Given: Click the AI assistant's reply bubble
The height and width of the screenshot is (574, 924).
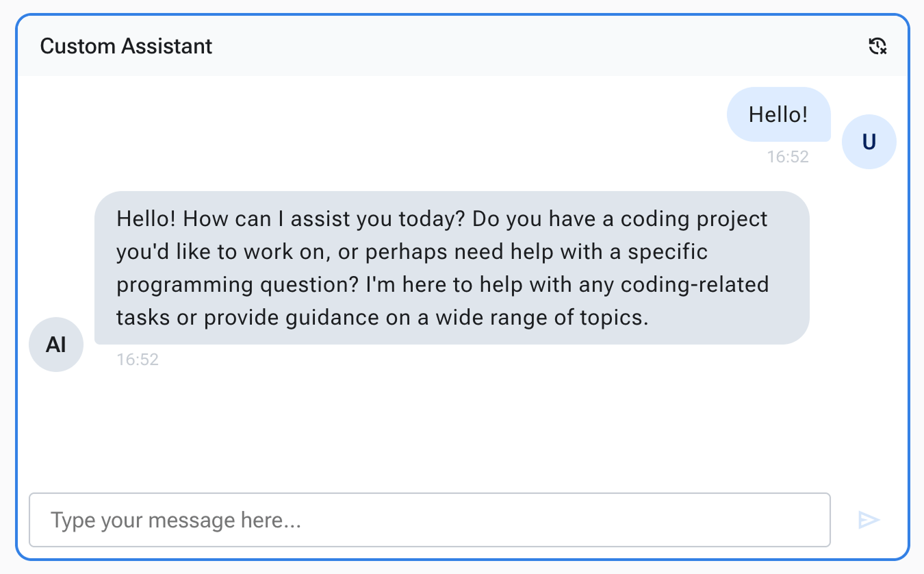Looking at the screenshot, I should (452, 267).
